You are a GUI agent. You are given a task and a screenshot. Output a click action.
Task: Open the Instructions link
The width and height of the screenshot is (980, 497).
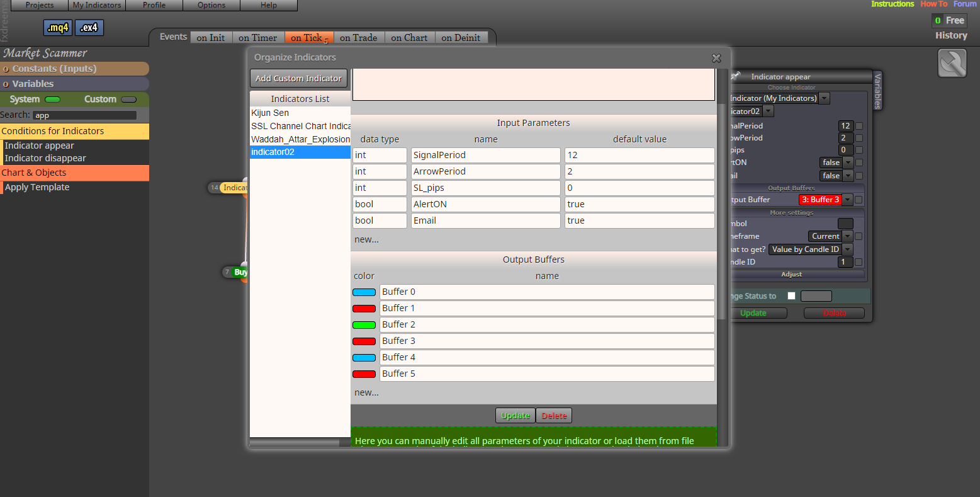pyautogui.click(x=893, y=4)
